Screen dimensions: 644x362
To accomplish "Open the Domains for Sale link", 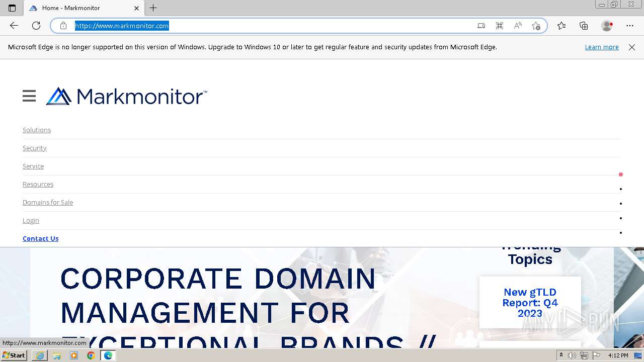I will [48, 202].
